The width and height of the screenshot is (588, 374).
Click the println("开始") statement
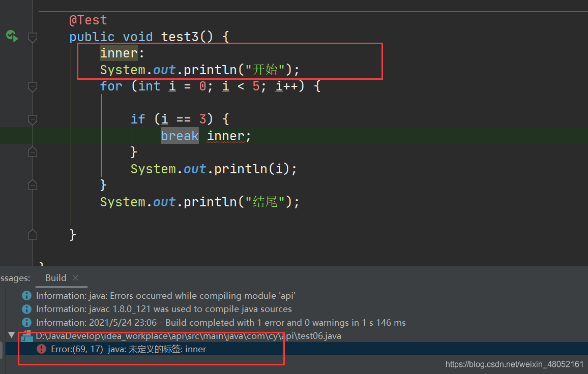pyautogui.click(x=199, y=70)
